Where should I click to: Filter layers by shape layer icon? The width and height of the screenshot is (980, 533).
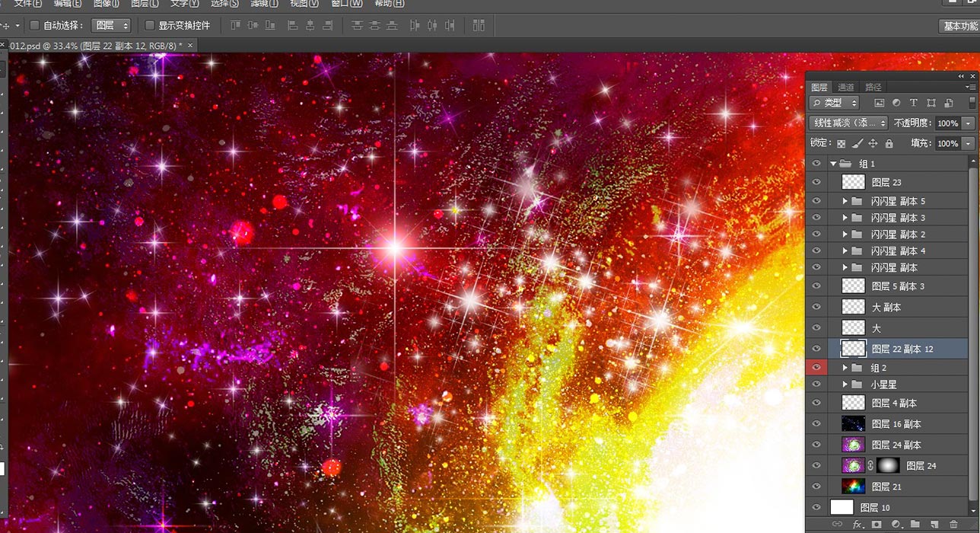(931, 103)
